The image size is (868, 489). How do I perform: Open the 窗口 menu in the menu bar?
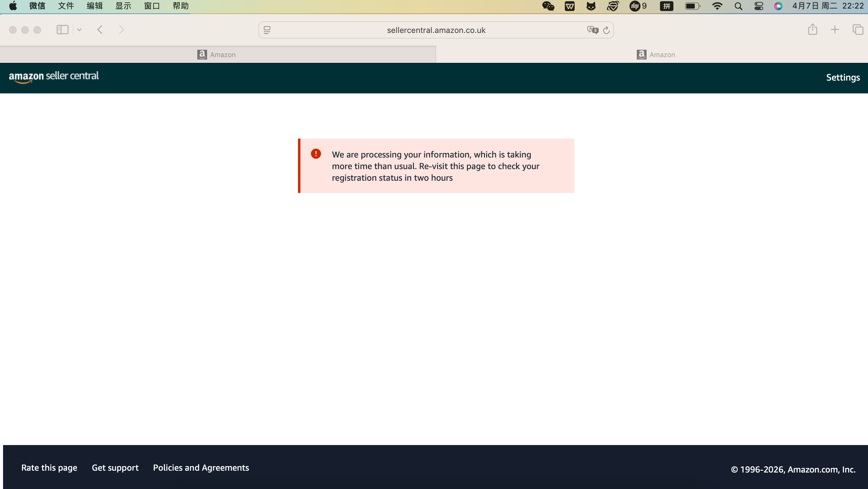click(152, 6)
